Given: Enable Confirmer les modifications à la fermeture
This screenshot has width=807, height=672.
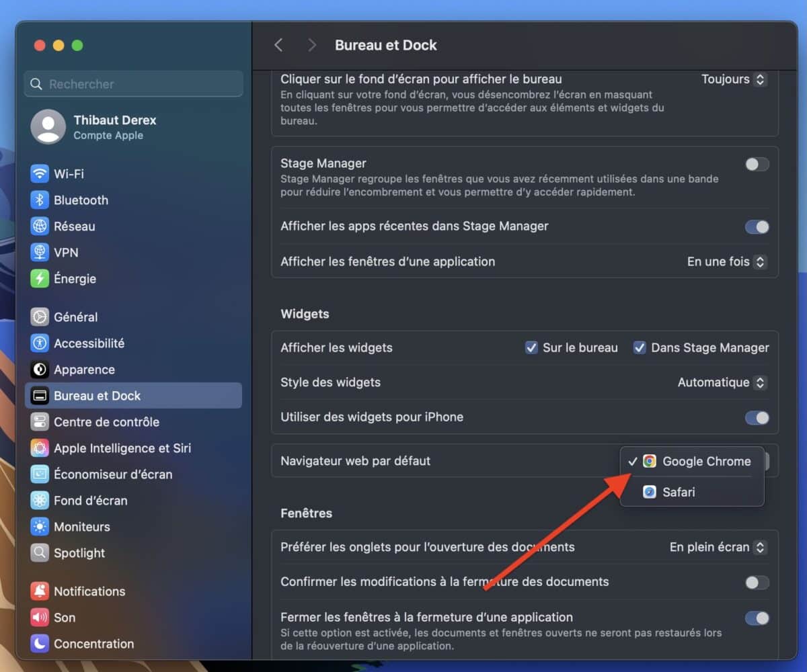Looking at the screenshot, I should 757,582.
